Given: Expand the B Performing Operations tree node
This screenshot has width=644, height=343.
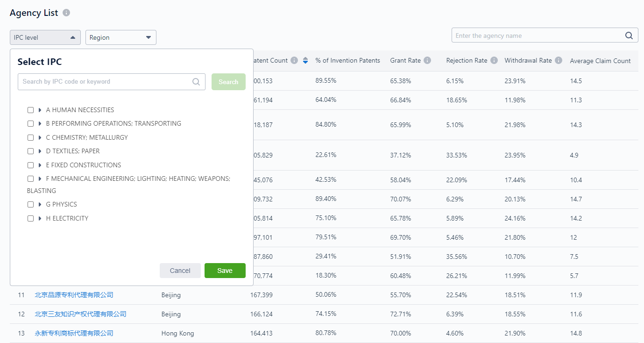Looking at the screenshot, I should [x=40, y=124].
